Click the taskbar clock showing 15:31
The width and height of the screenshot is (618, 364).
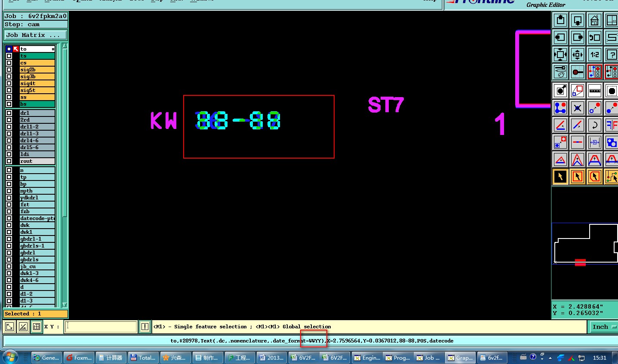600,358
